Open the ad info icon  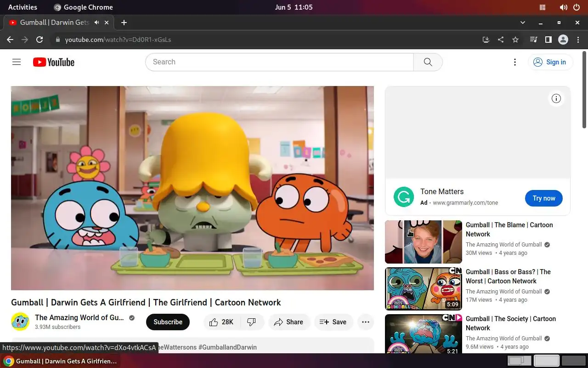tap(556, 98)
